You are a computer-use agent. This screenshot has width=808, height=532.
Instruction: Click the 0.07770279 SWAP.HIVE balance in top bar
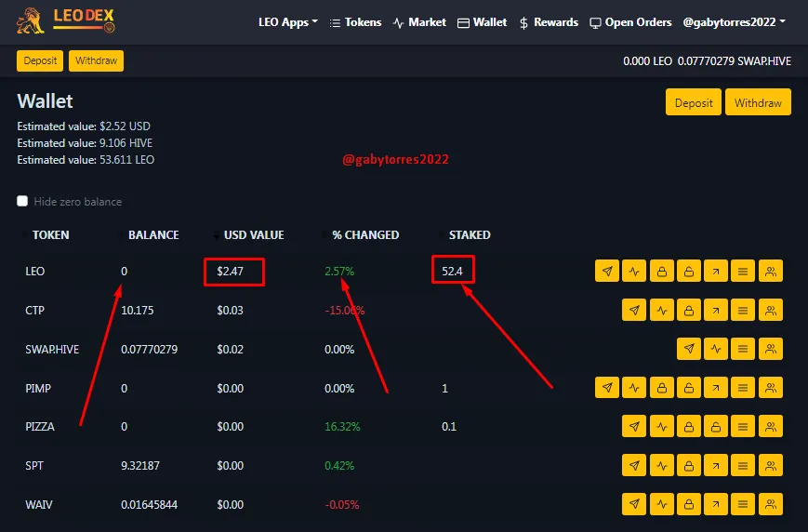735,61
